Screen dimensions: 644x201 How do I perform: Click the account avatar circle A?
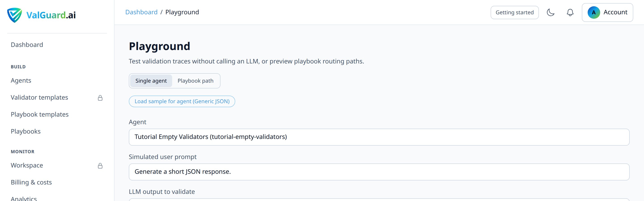[593, 13]
